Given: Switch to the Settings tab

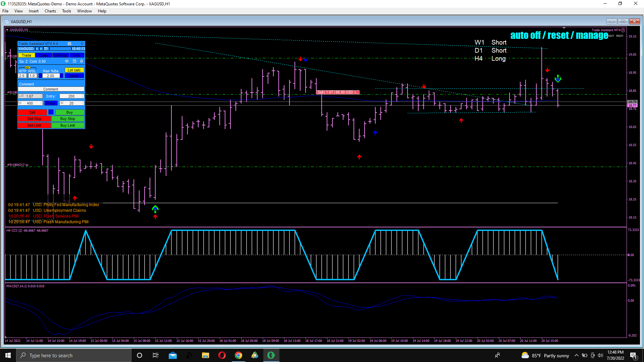Looking at the screenshot, I should [x=60, y=55].
